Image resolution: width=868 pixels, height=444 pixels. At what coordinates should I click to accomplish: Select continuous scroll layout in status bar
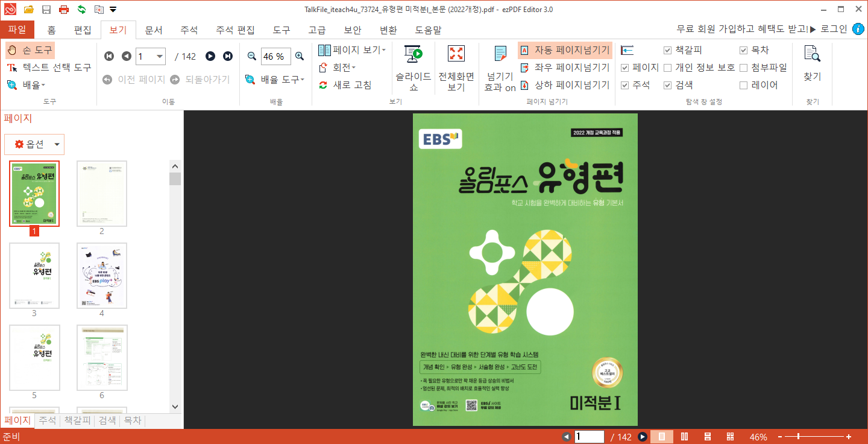click(707, 437)
